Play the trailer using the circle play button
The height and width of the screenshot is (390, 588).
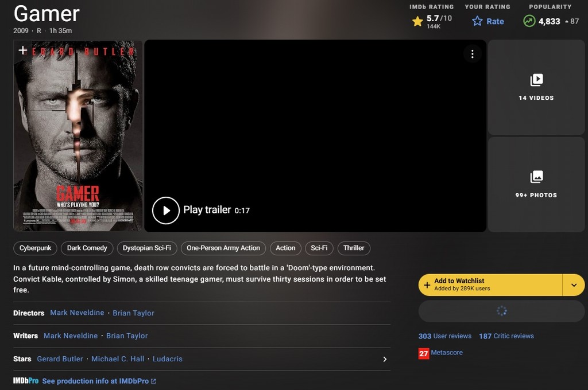(x=166, y=210)
